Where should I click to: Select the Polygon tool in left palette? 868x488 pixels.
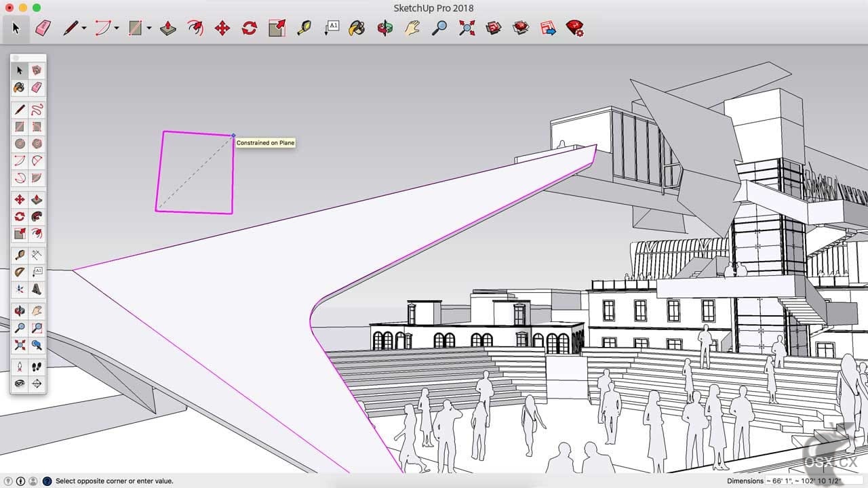(x=37, y=144)
